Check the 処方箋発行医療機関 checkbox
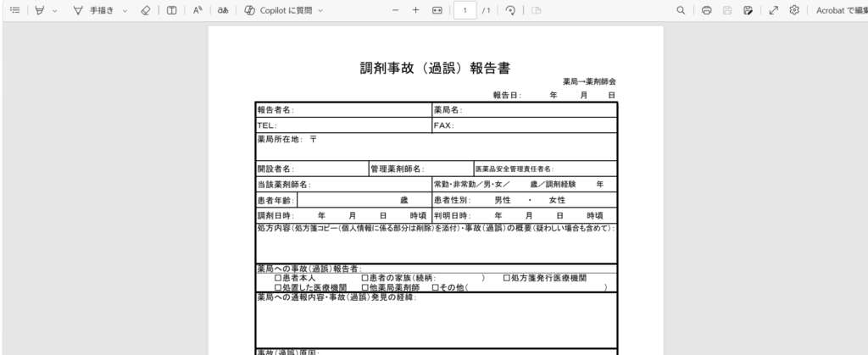868x355 pixels. pos(507,278)
